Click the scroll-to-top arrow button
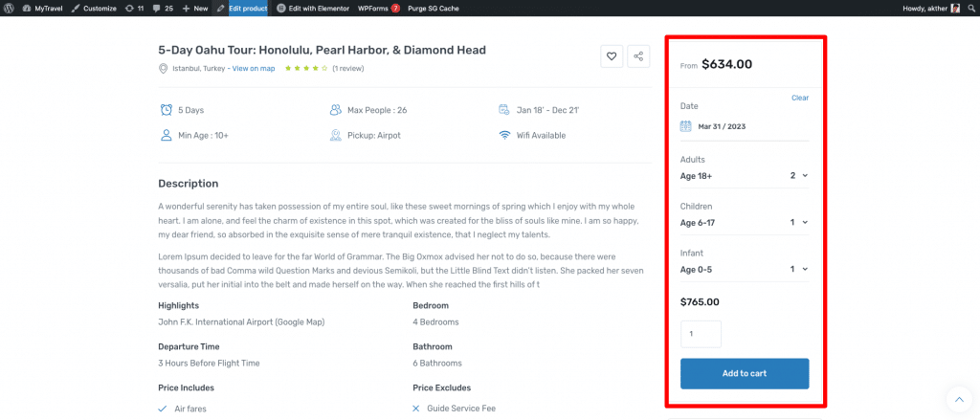Viewport: 980px width, 420px height. pyautogui.click(x=958, y=399)
